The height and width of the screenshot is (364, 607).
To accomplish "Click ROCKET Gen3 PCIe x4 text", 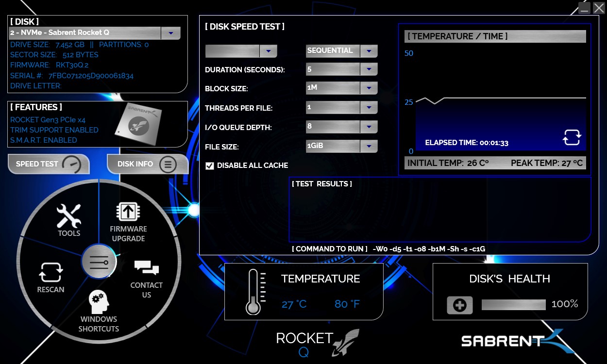I will click(x=48, y=120).
